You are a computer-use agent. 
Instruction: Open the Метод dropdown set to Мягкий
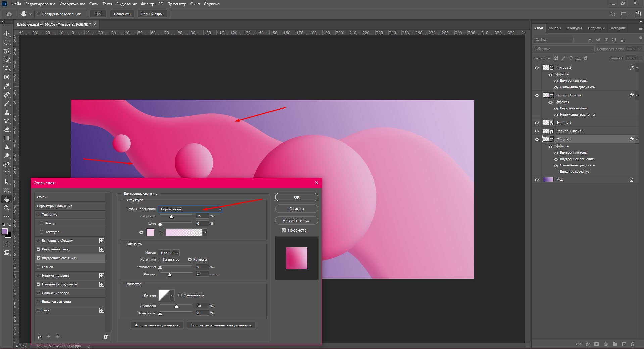169,253
